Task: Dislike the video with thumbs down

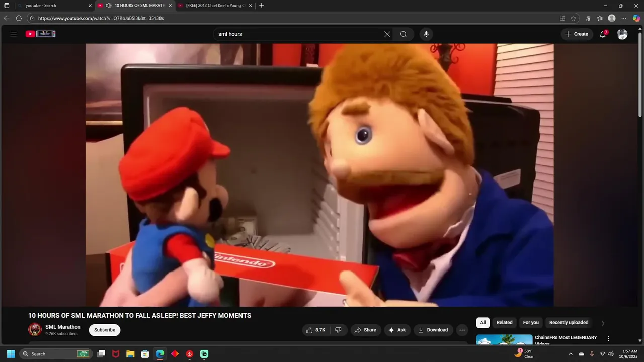Action: pos(338,330)
